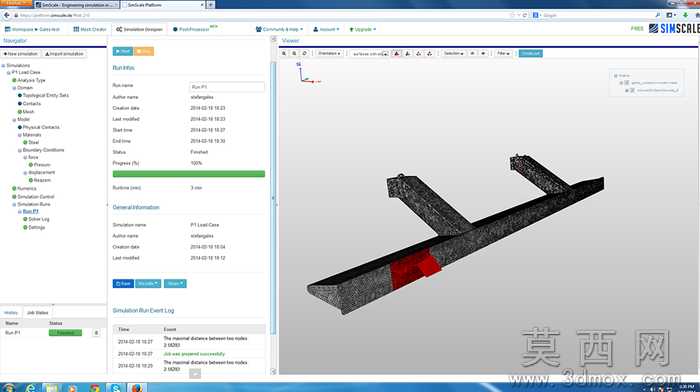The height and width of the screenshot is (392, 700).
Task: Collapse the Boundary Conditions node
Action: (x=19, y=150)
